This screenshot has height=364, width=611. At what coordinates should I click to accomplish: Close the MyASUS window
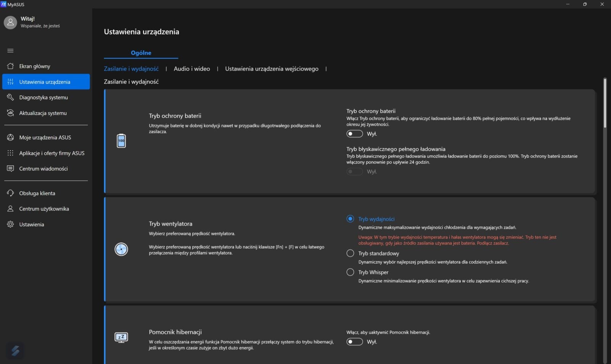[602, 4]
